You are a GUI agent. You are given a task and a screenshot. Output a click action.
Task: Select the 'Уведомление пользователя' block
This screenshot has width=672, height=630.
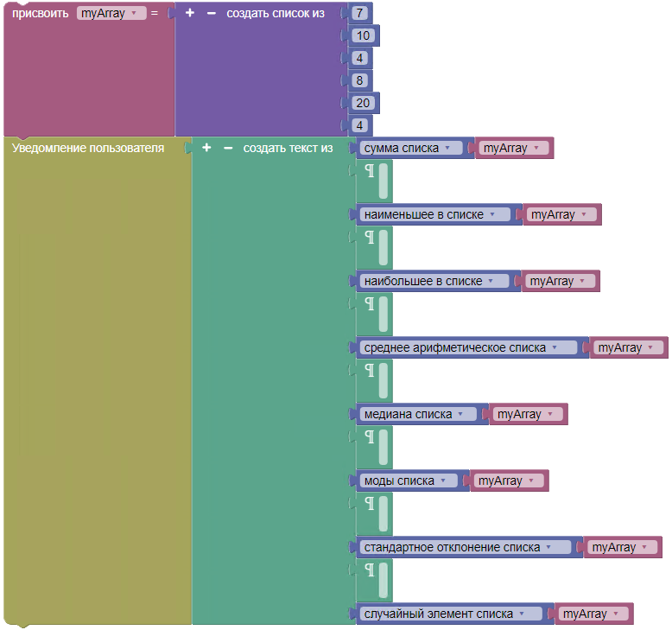point(88,148)
